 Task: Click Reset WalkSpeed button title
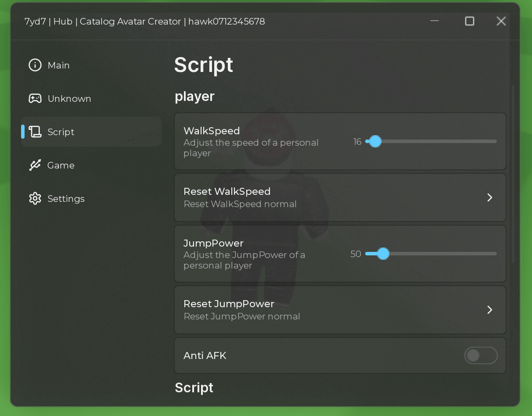(227, 191)
